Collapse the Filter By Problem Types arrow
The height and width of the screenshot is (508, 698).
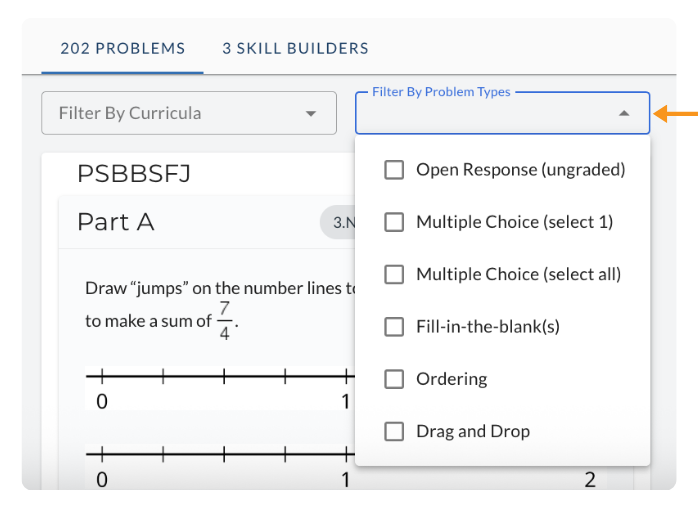624,114
